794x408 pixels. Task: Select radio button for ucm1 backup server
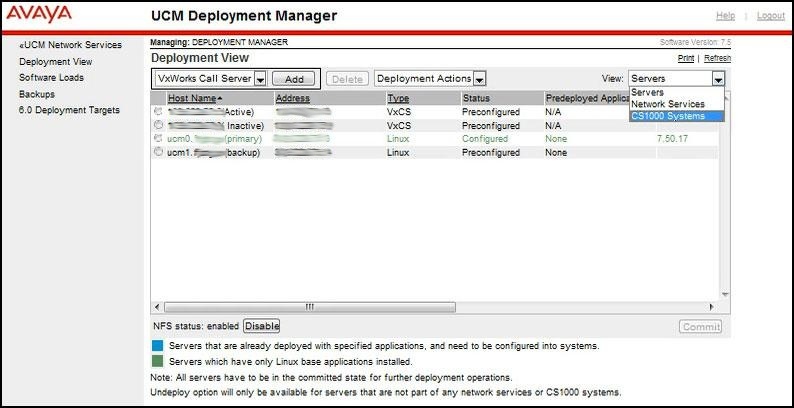click(x=158, y=152)
